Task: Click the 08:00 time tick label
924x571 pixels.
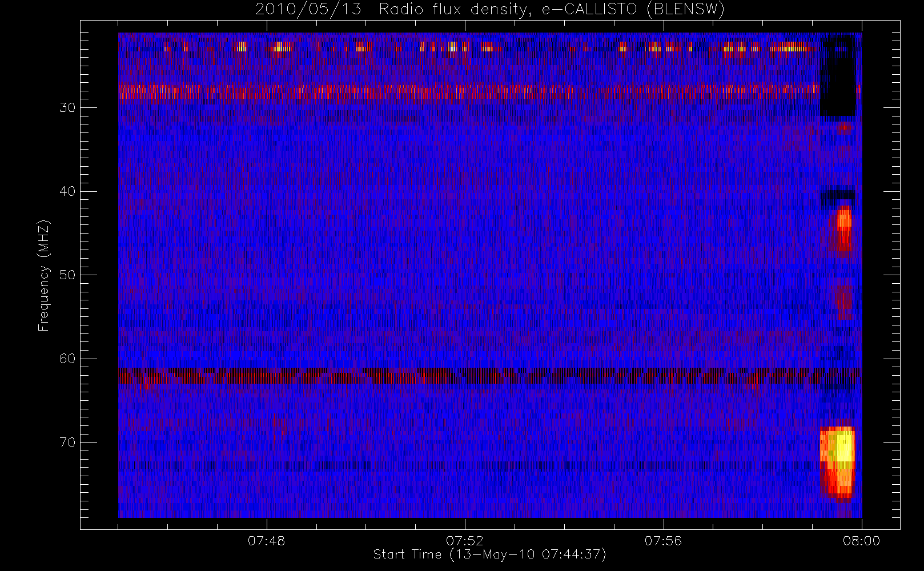Action: click(x=861, y=540)
